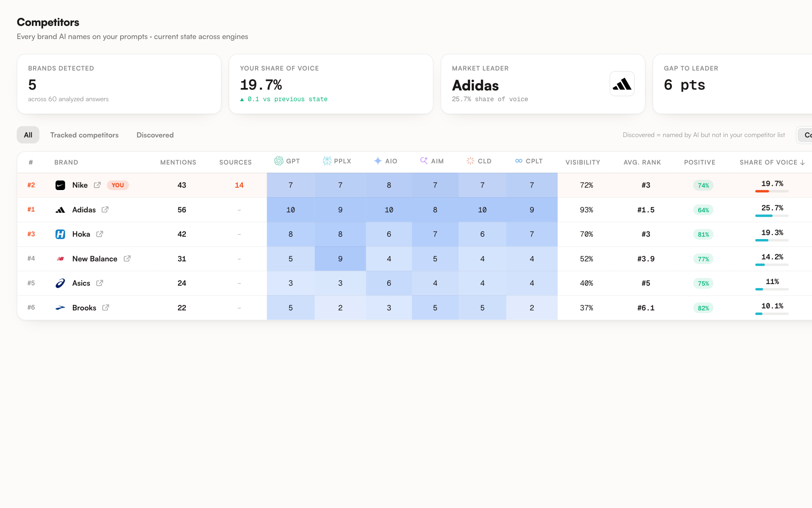Click the Hoka brand logo
812x508 pixels.
click(x=60, y=234)
